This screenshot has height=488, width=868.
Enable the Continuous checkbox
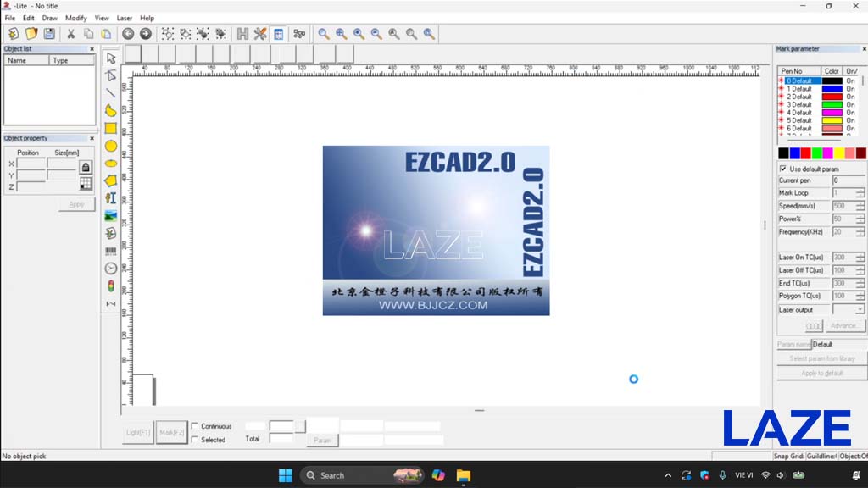(194, 426)
